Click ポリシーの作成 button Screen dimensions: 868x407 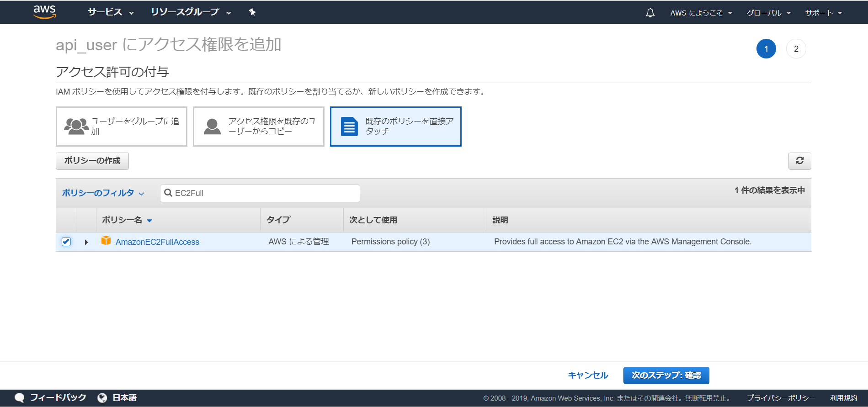pyautogui.click(x=92, y=161)
